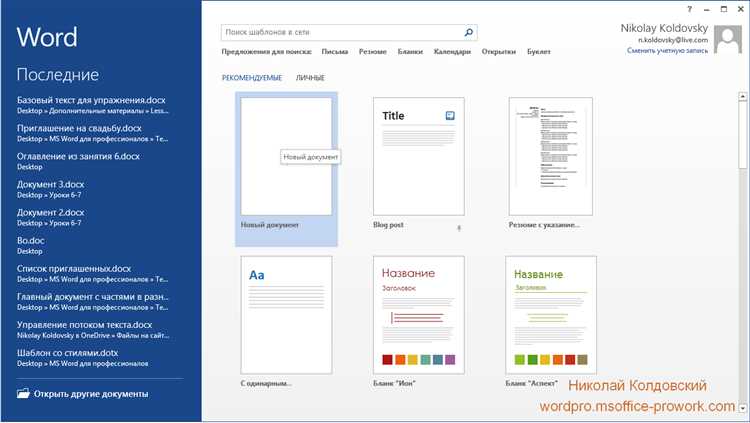Open the Blog post template
Viewport: 750px width, 423px height.
[419, 156]
